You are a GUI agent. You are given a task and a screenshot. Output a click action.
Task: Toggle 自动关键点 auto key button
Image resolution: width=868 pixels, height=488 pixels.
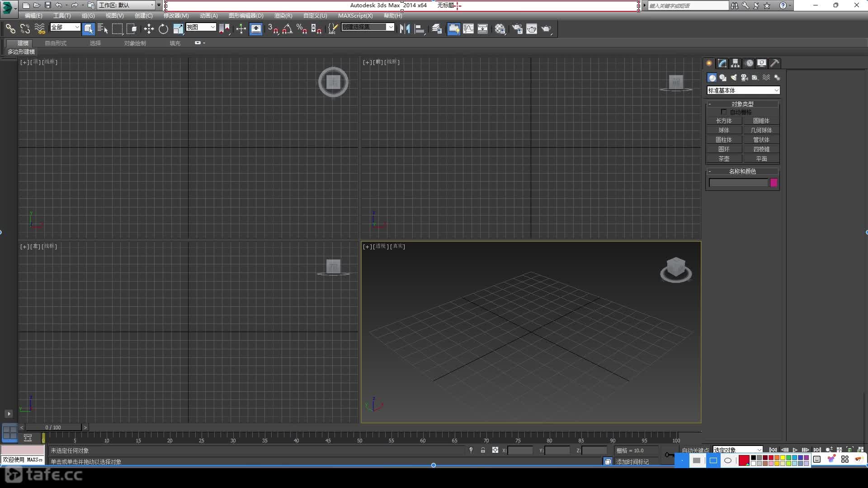tap(695, 450)
